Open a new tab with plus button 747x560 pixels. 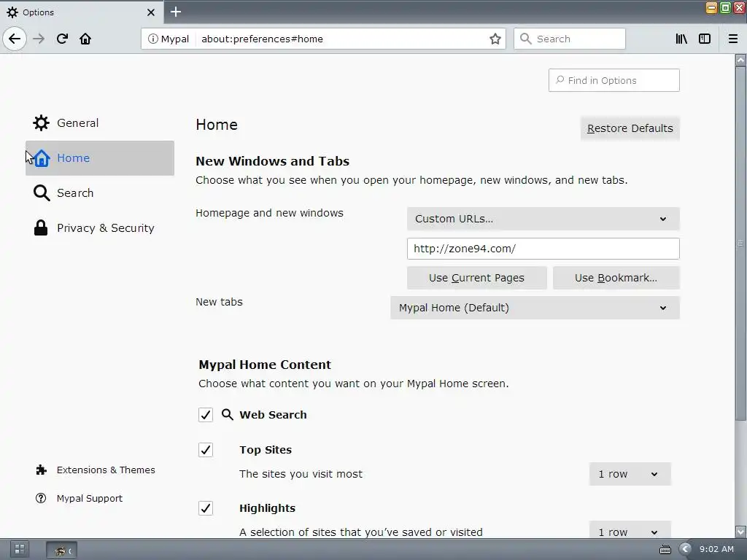click(x=176, y=12)
